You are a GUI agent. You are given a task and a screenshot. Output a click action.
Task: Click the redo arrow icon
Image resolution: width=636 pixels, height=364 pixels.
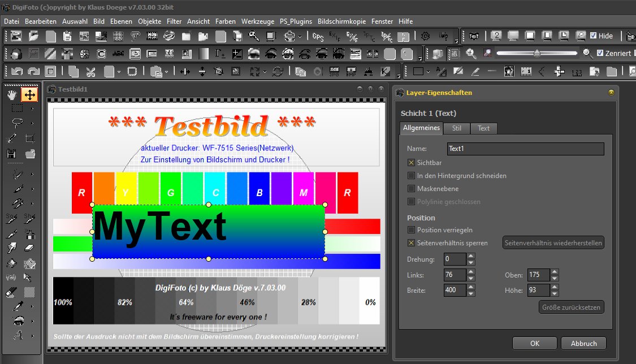(x=33, y=72)
